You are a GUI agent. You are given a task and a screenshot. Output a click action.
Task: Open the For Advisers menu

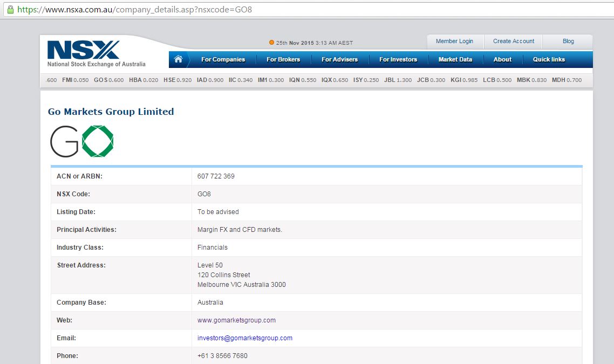point(339,59)
